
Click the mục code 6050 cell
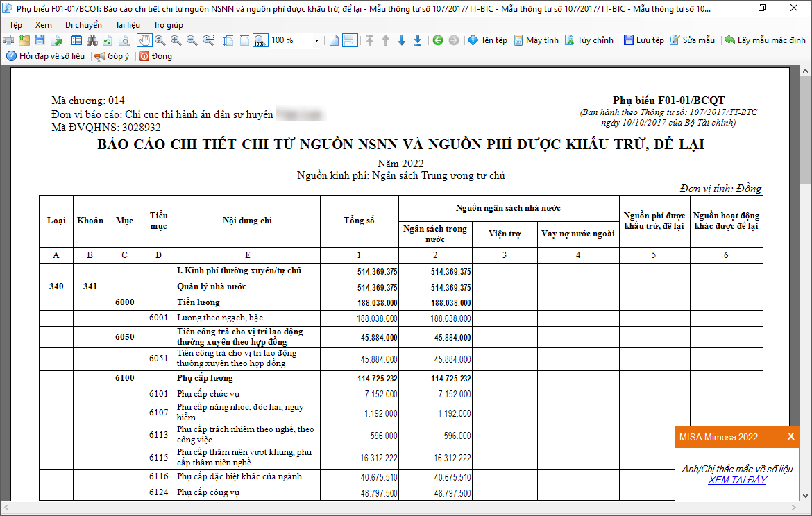tap(125, 337)
